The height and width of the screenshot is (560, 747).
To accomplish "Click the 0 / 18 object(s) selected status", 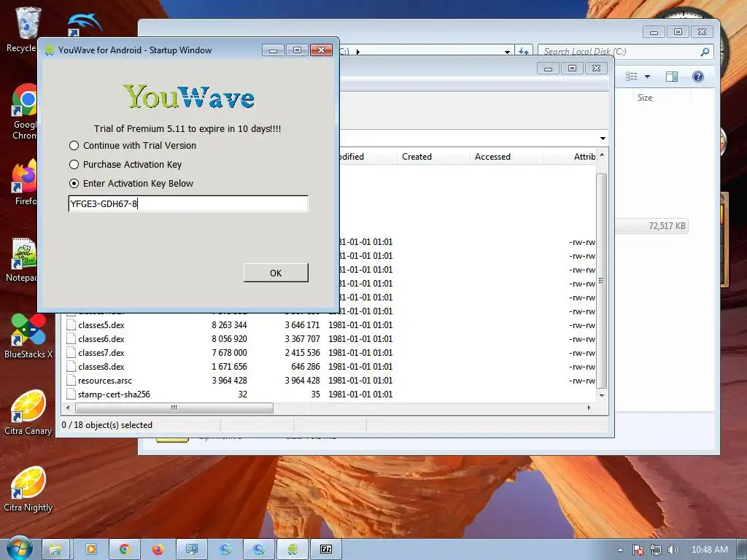I will 107,425.
